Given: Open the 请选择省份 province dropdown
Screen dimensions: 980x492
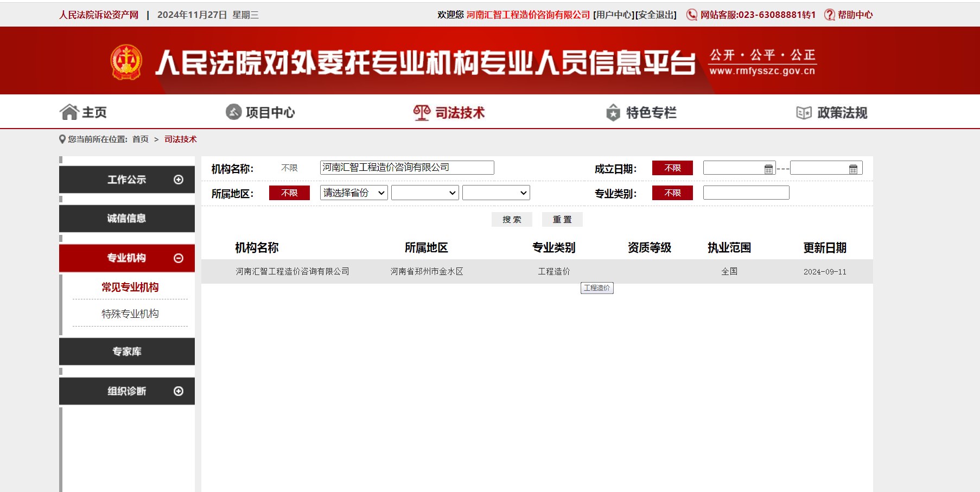Looking at the screenshot, I should (x=354, y=193).
